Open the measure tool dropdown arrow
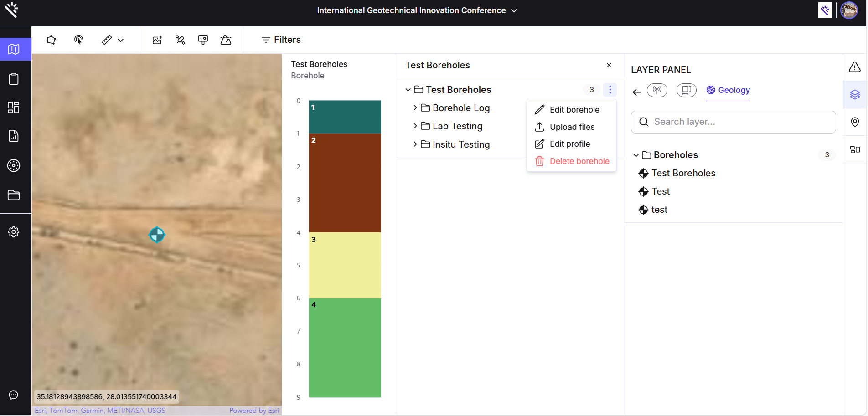This screenshot has height=416, width=868. click(121, 40)
